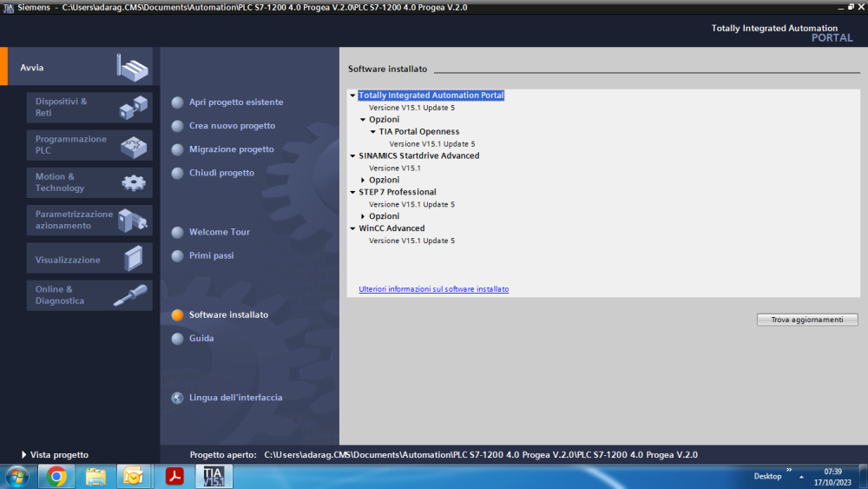Select Crea nuovo progetto
The image size is (868, 489).
click(x=232, y=126)
